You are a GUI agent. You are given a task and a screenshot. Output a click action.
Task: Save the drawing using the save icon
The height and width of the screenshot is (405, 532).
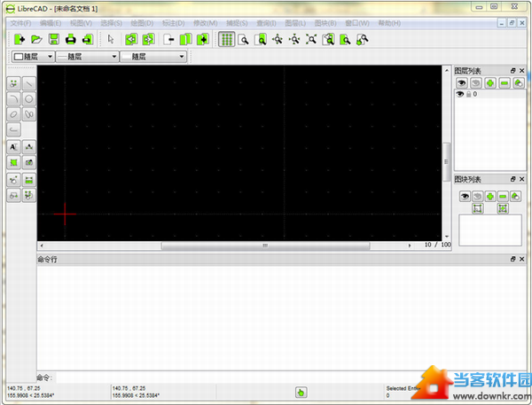pos(54,39)
